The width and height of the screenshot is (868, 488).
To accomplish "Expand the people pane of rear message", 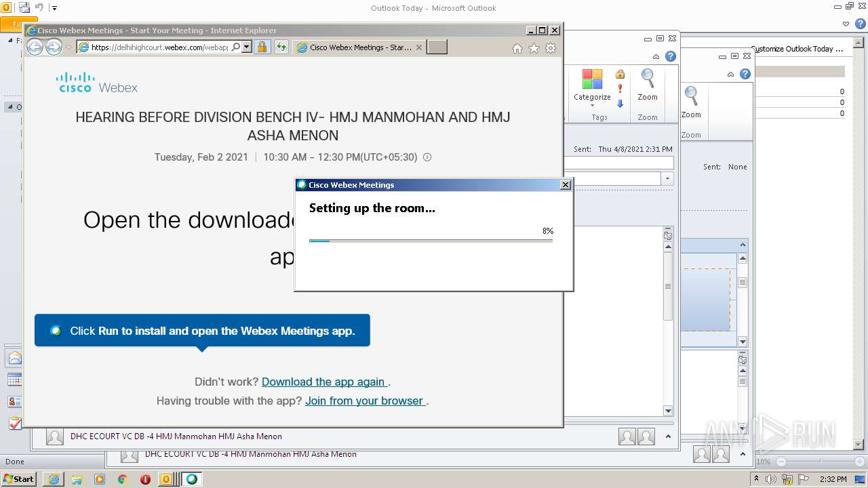I will tap(743, 454).
